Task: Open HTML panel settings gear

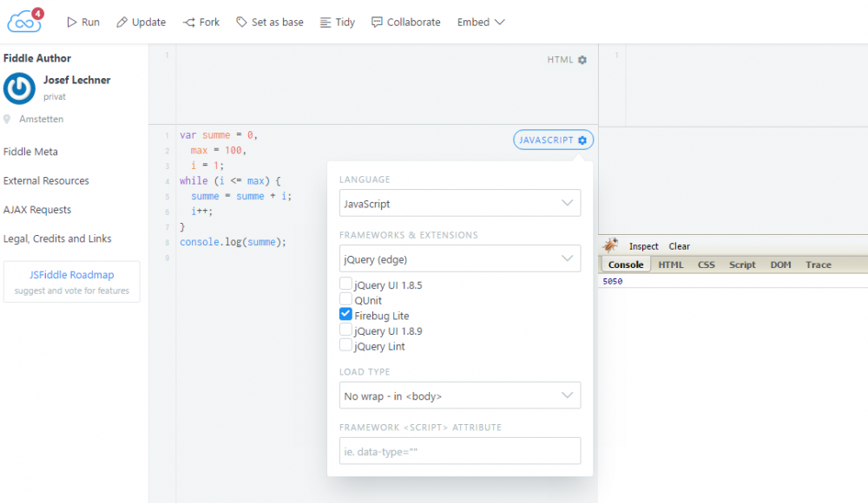Action: tap(582, 60)
